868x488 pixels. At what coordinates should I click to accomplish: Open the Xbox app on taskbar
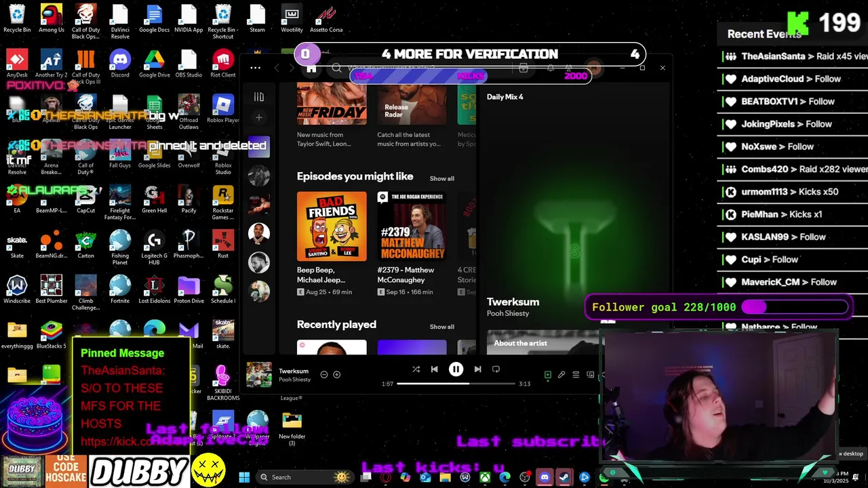click(485, 477)
